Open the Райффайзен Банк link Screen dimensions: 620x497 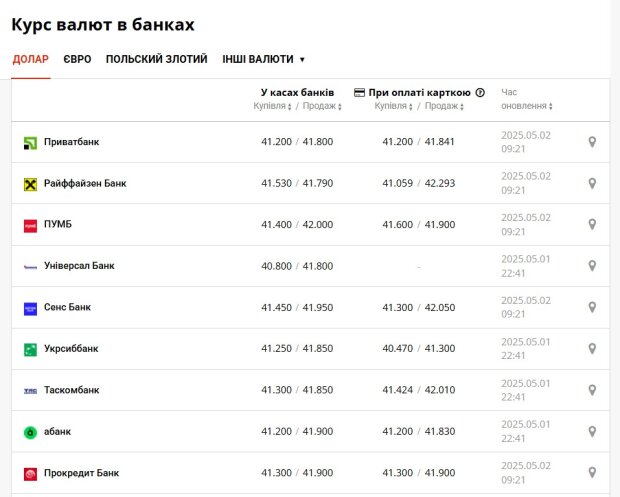pyautogui.click(x=85, y=183)
